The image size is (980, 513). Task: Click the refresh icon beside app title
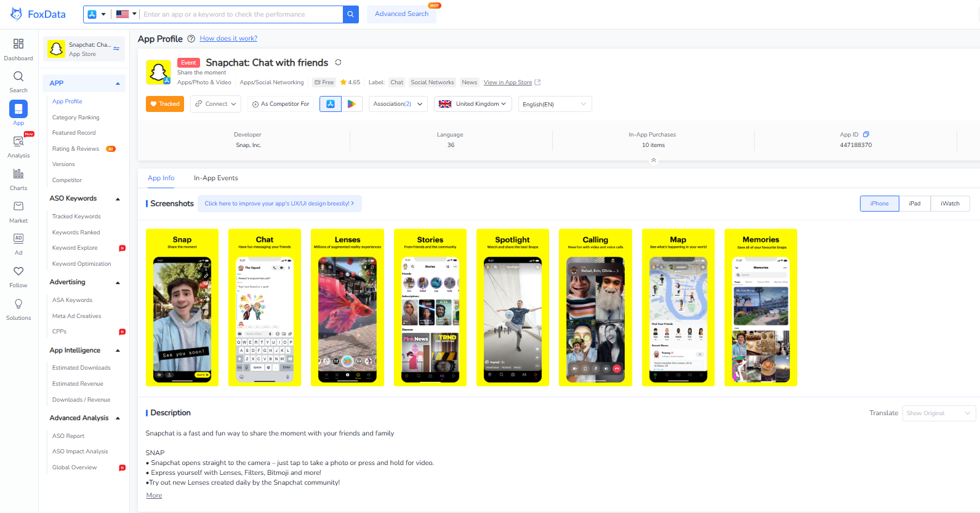click(x=338, y=63)
